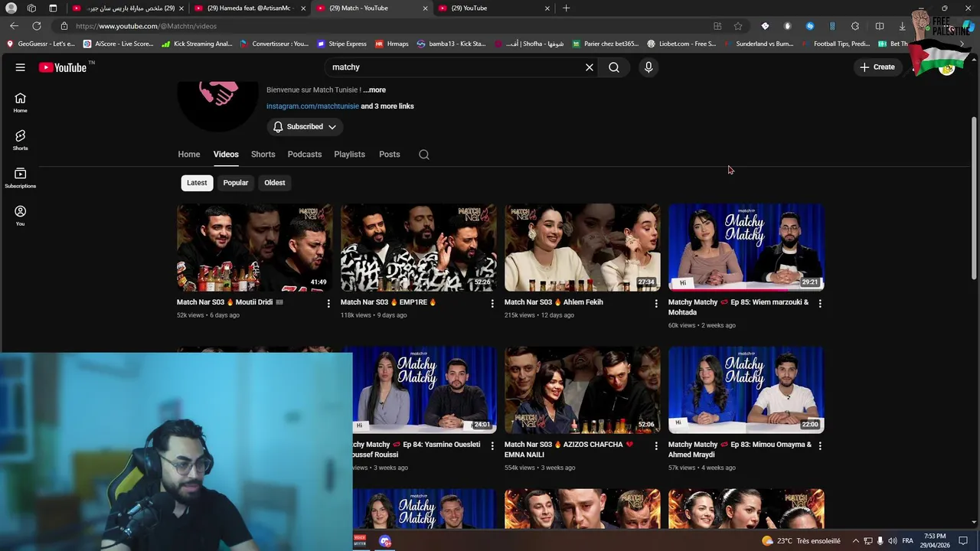
Task: Open the weather widget in the taskbar
Action: click(x=800, y=541)
